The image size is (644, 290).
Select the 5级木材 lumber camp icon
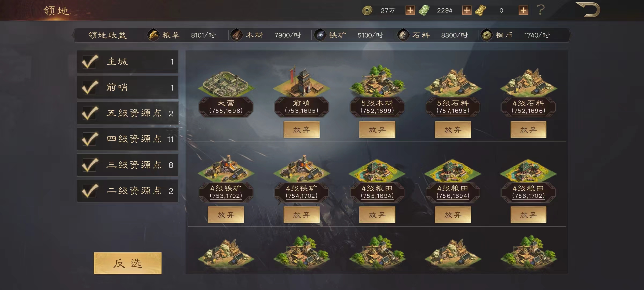(x=377, y=81)
